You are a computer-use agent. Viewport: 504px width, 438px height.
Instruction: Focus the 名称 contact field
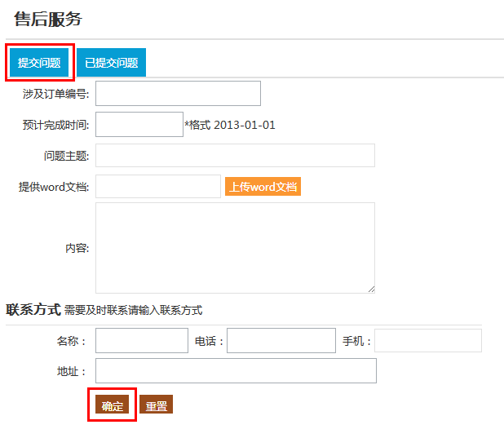coord(141,341)
